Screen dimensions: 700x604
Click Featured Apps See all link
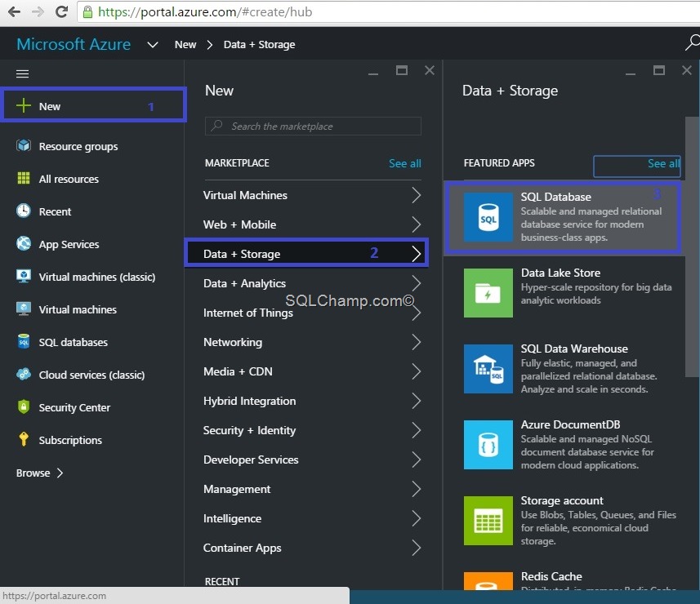point(664,163)
